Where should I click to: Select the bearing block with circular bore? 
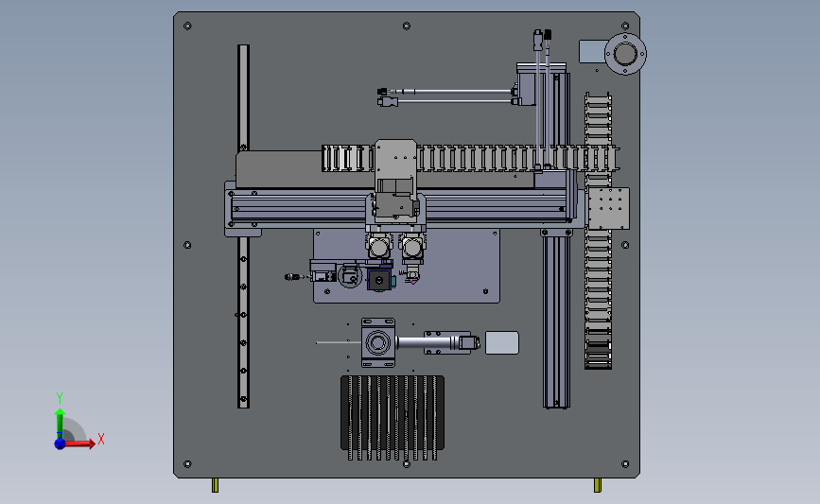tap(378, 342)
